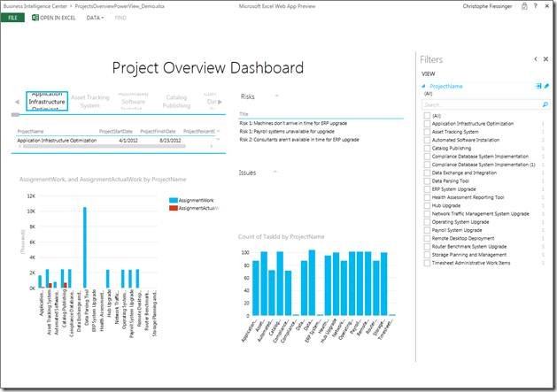The height and width of the screenshot is (392, 557).
Task: Select the (All) filter checkbox
Action: point(427,115)
